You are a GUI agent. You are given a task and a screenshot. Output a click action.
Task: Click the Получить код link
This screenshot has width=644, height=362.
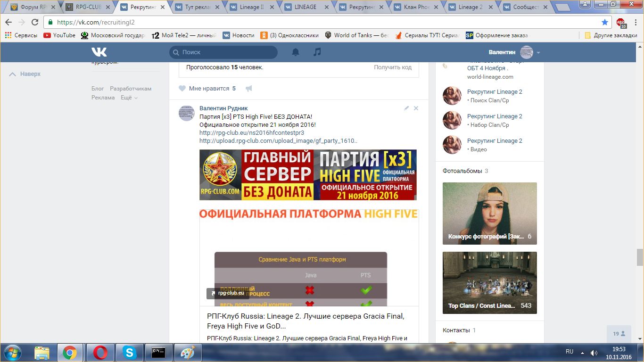tap(393, 67)
